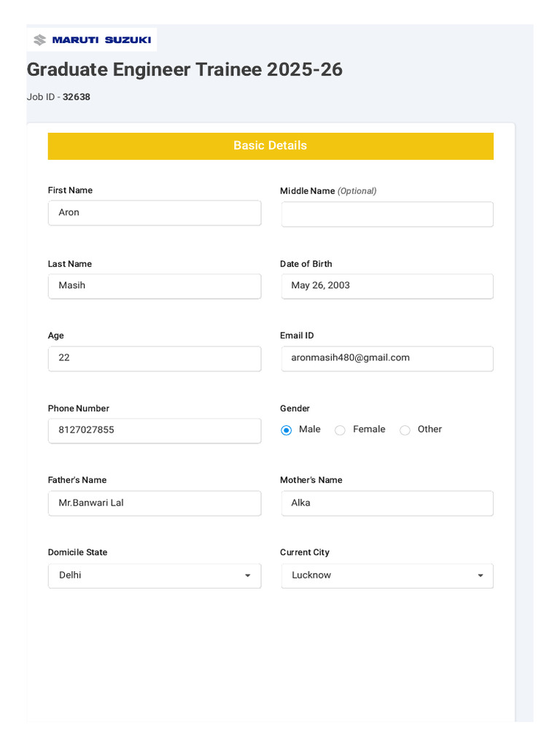560x747 pixels.
Task: Click the Gender label
Action: pos(295,409)
